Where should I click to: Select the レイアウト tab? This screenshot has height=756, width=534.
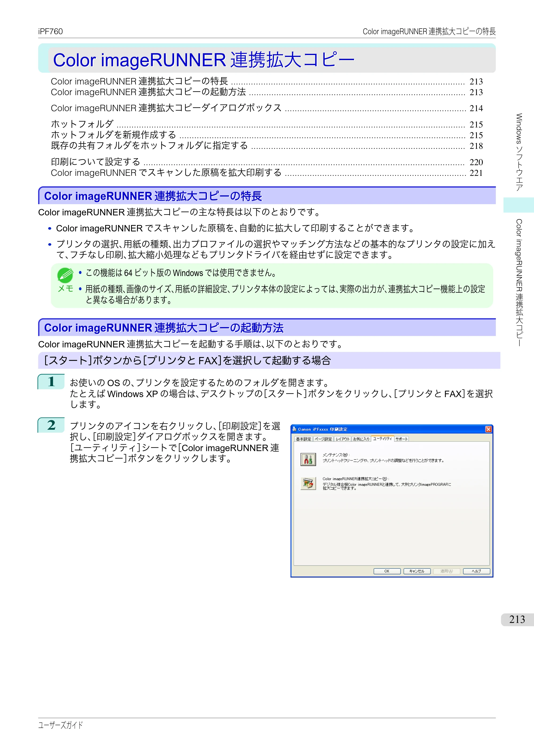(x=343, y=439)
